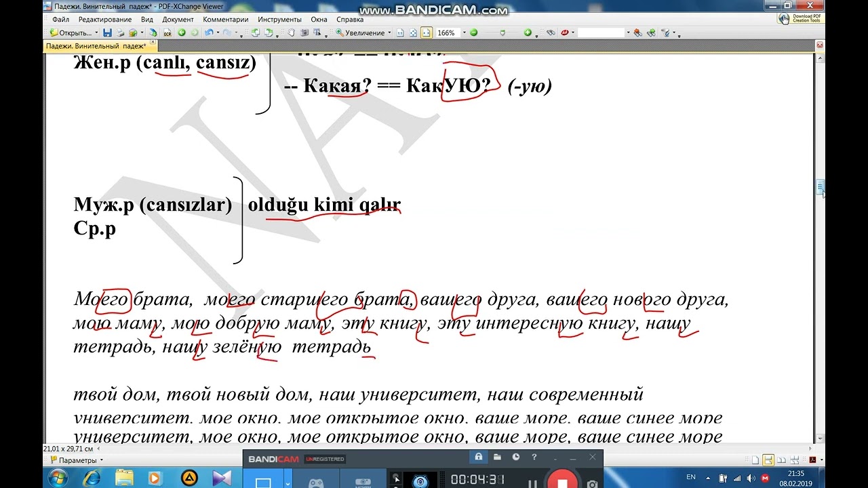Open the Окна menu

[x=319, y=20]
